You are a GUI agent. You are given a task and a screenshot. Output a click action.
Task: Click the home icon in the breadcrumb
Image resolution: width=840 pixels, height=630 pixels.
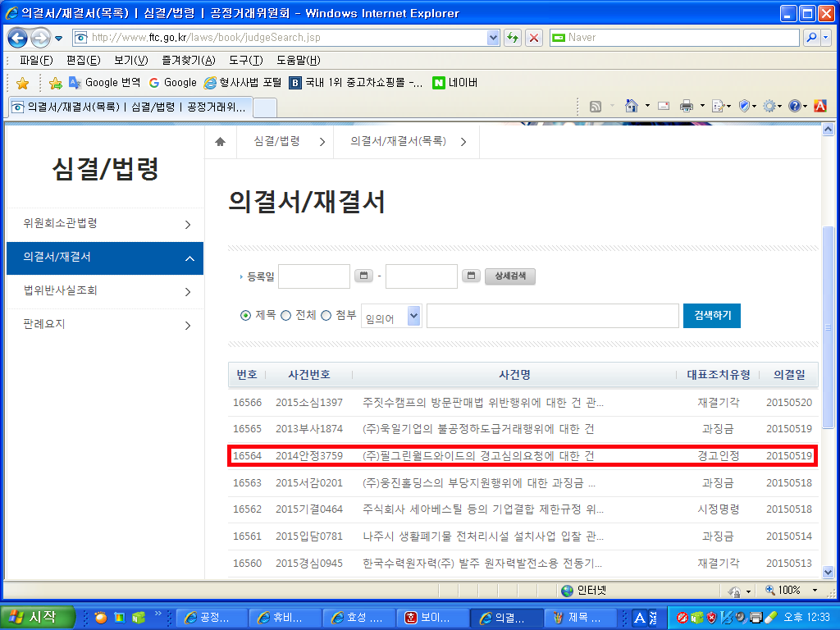click(220, 142)
